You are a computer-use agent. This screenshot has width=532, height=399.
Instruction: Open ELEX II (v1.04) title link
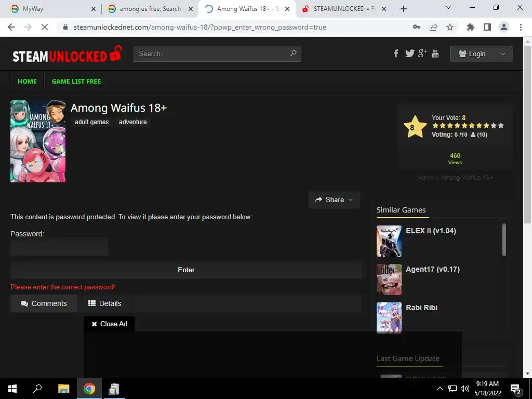(x=431, y=231)
